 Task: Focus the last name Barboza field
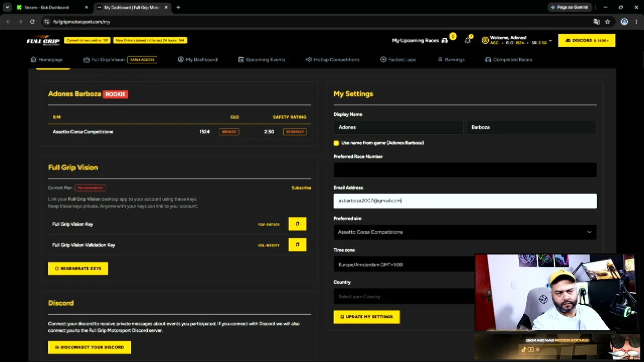531,127
